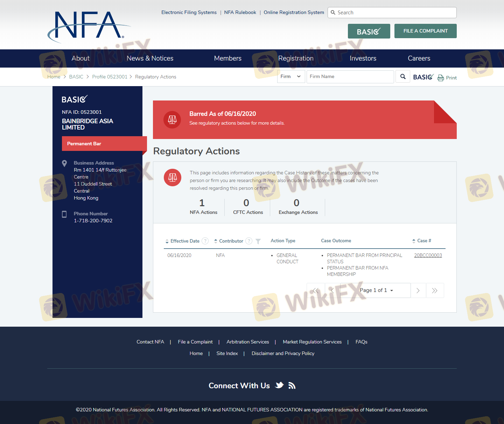Click the Print printer icon
Screen dimensions: 504x424
[441, 78]
